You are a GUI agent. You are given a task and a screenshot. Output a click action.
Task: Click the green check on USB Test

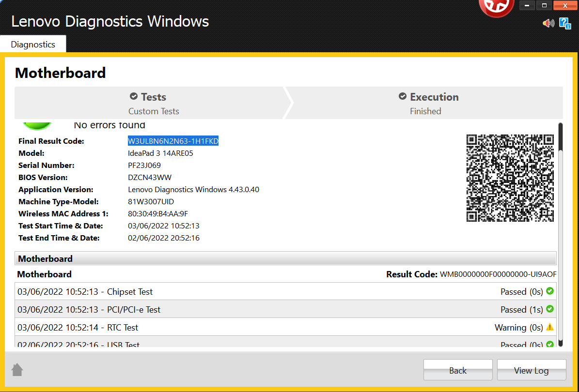tap(550, 344)
